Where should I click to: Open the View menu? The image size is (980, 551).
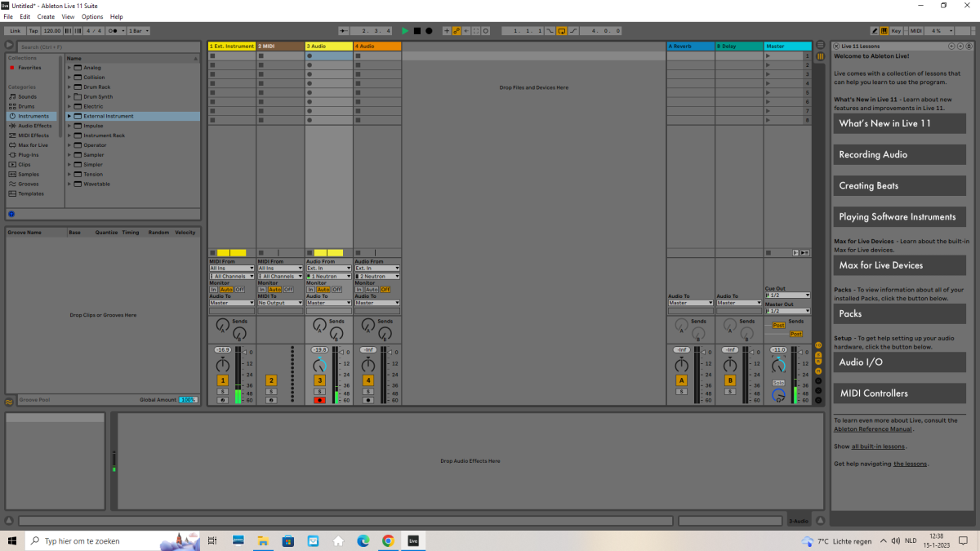pos(68,16)
